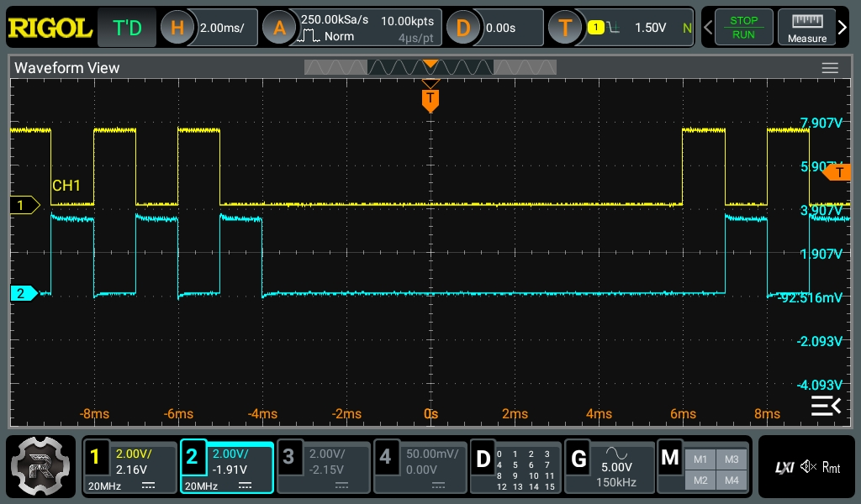The width and height of the screenshot is (861, 504).
Task: Open the Rigol function navigation gear icon
Action: [40, 467]
